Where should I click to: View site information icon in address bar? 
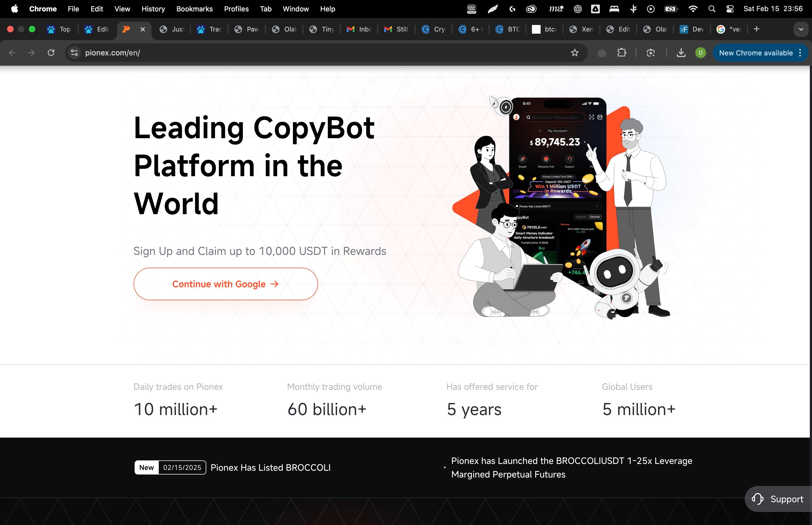click(x=74, y=53)
